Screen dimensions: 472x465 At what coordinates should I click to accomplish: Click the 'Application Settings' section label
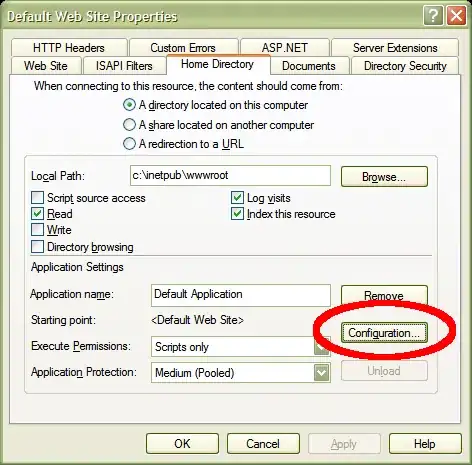point(77,267)
